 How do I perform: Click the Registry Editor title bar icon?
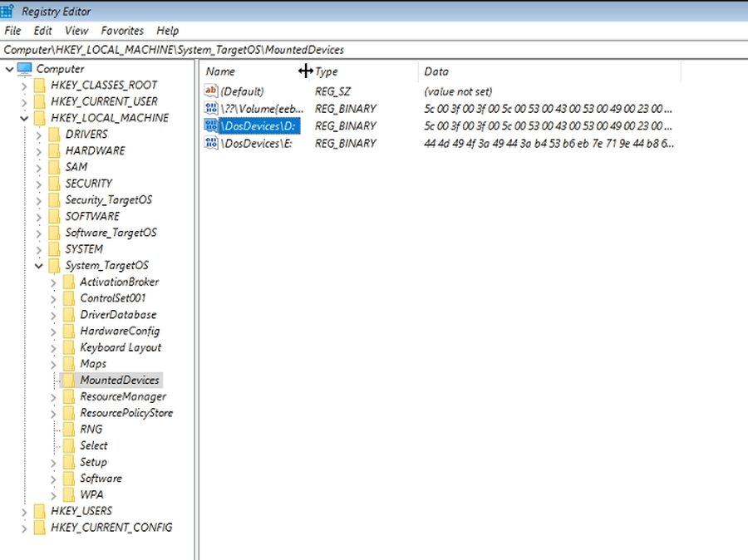coord(7,11)
